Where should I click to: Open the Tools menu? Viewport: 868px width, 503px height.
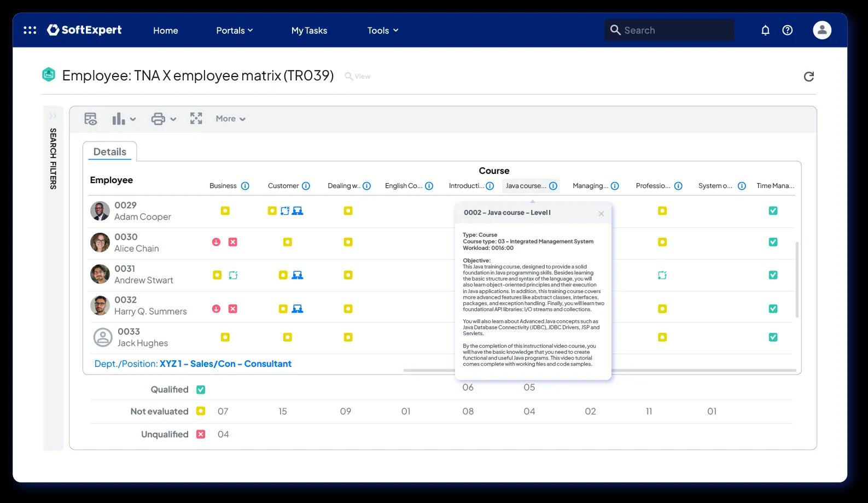pyautogui.click(x=383, y=31)
